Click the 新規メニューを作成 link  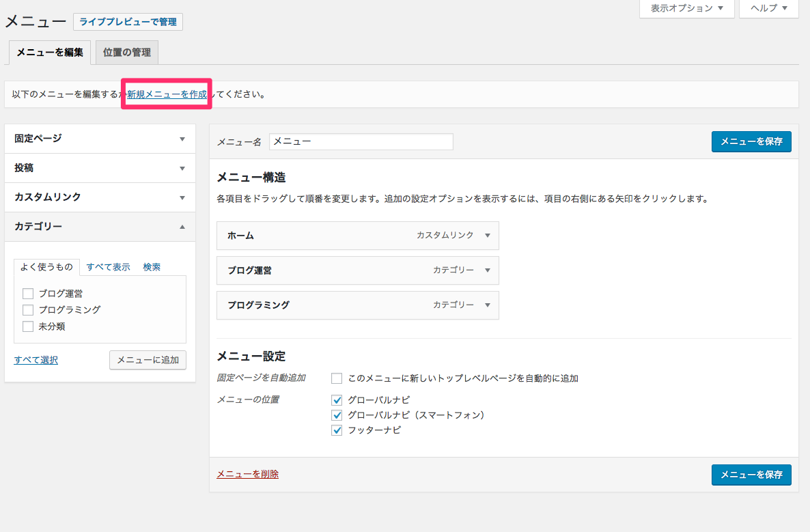(167, 95)
